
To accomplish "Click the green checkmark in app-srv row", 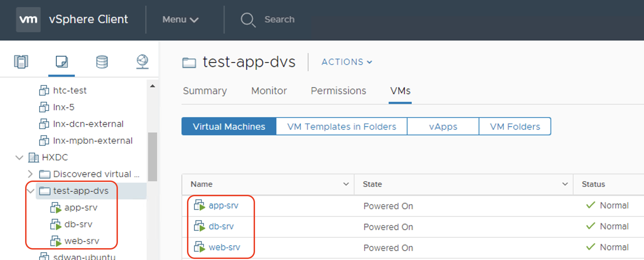I will pos(591,205).
